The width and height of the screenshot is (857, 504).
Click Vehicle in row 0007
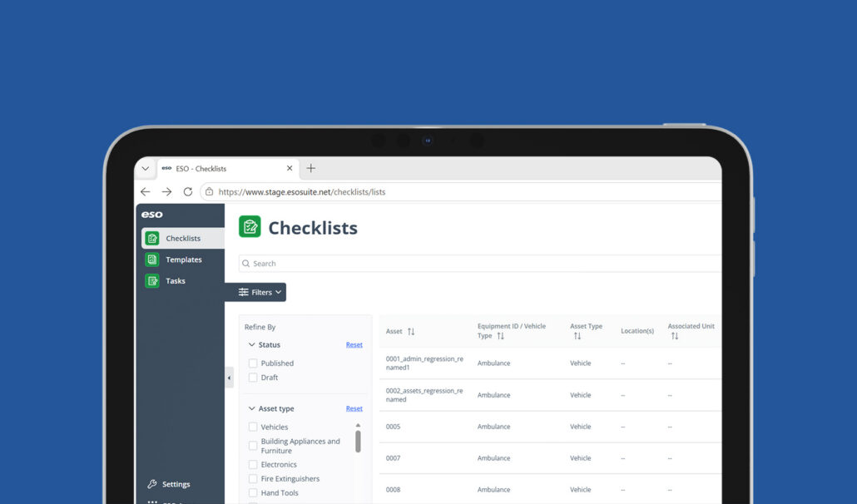581,458
